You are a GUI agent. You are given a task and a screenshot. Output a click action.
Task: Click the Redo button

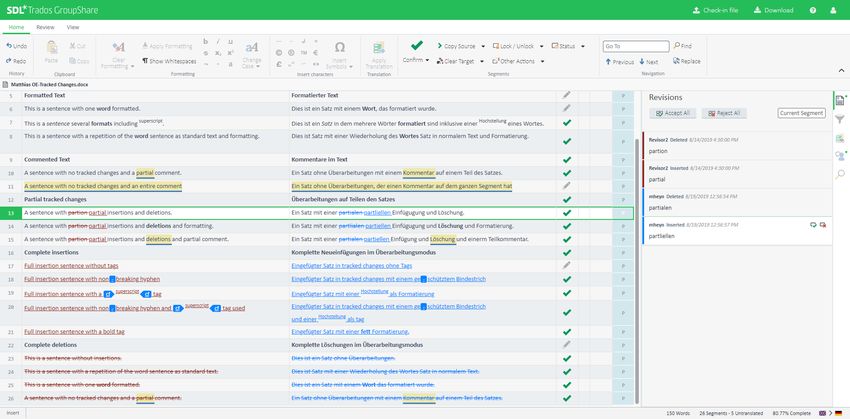pyautogui.click(x=16, y=61)
